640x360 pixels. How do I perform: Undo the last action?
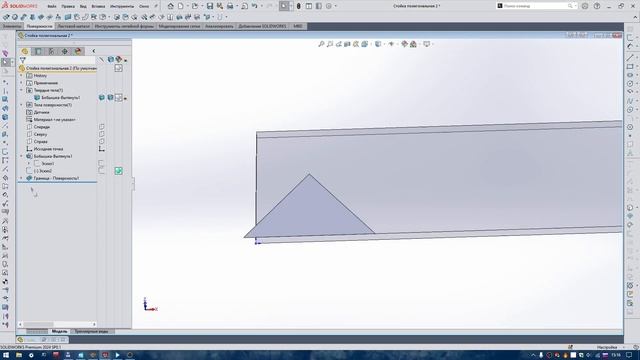coord(255,6)
